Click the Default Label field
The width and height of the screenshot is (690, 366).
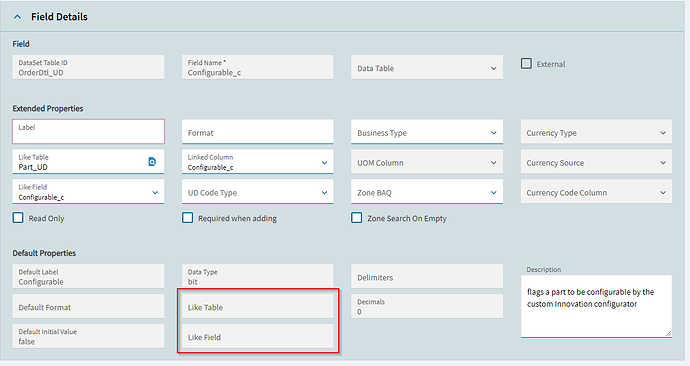pyautogui.click(x=88, y=276)
